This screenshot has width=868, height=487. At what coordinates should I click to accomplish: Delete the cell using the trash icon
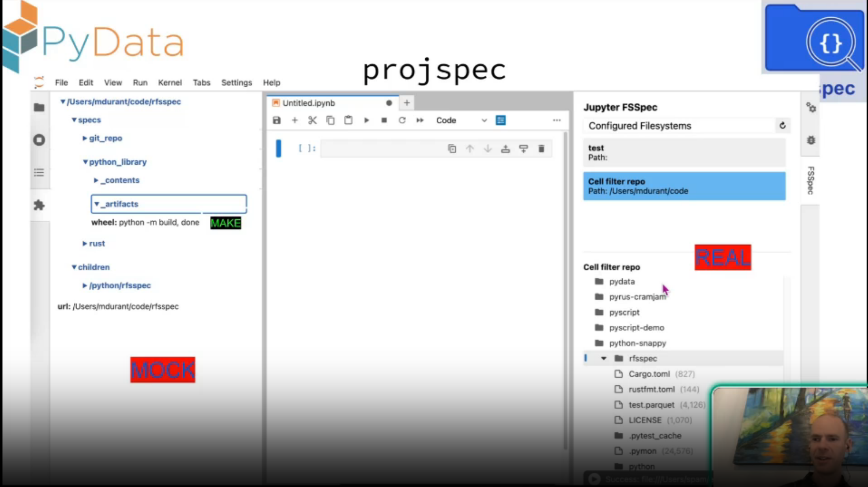click(x=541, y=149)
